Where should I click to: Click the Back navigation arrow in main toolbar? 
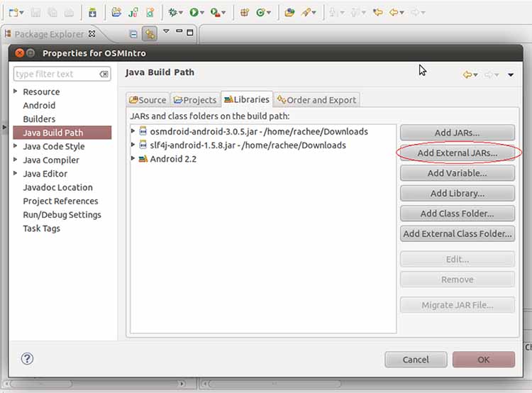click(394, 13)
